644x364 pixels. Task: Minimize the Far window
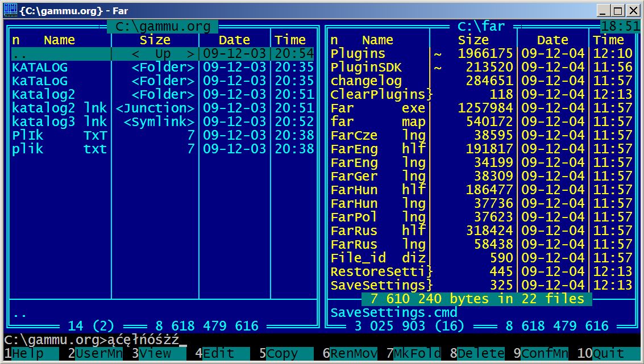click(x=603, y=10)
